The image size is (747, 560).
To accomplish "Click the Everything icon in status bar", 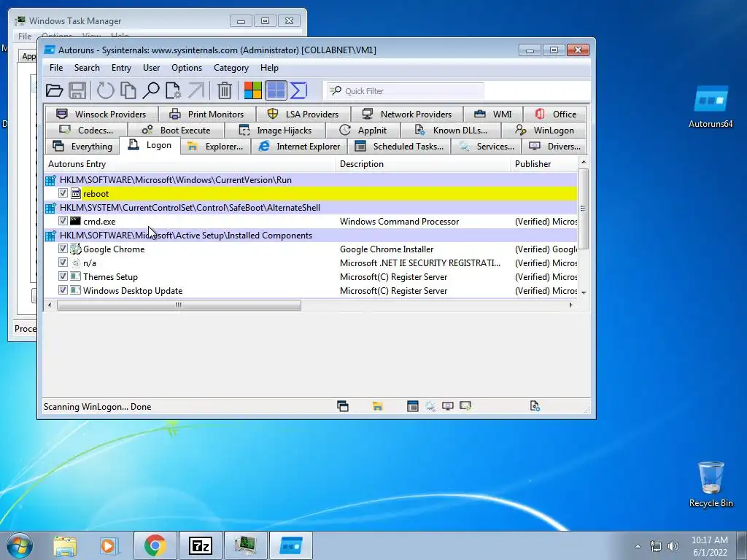I will coord(343,406).
